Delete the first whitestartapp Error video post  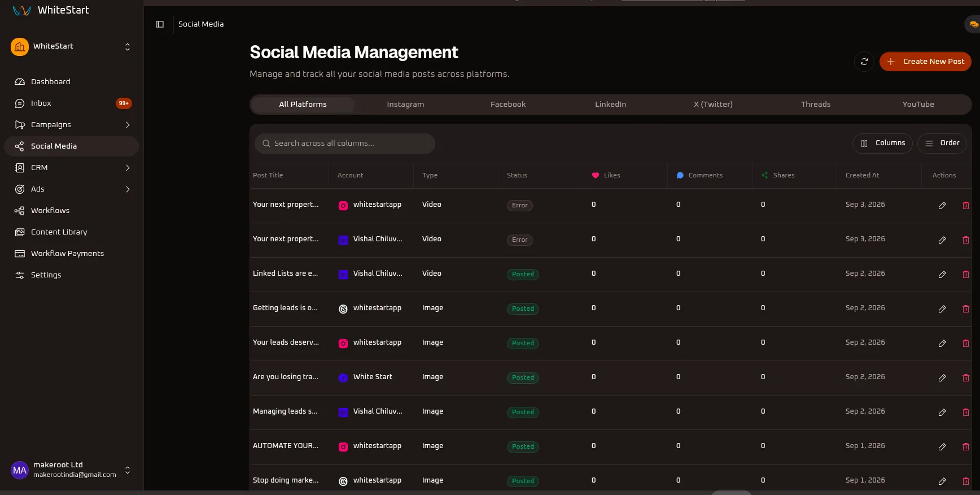(966, 206)
